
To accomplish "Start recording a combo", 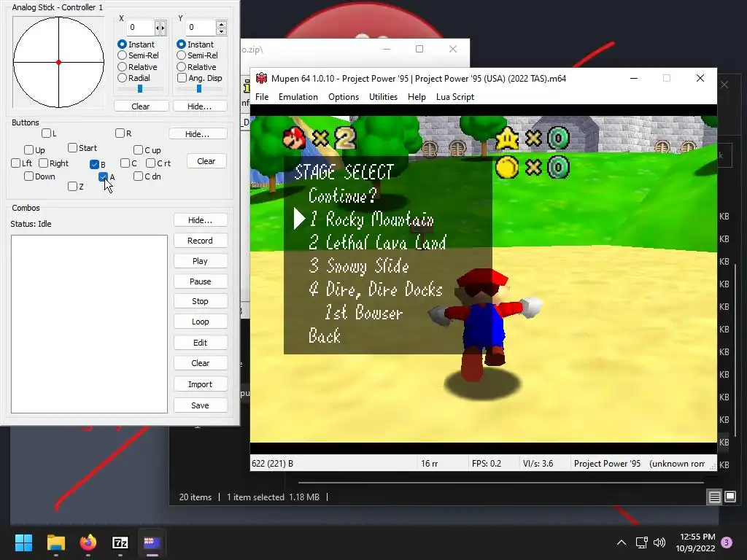I will click(x=200, y=241).
